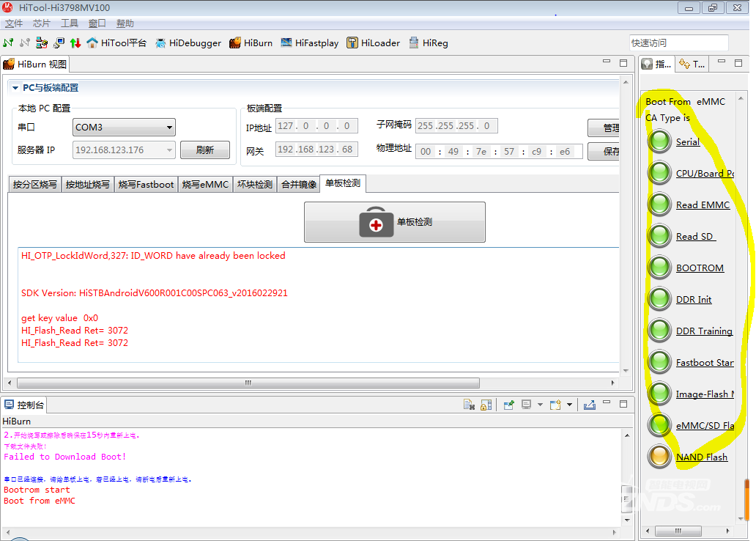Click the DDR Init green status light
The width and height of the screenshot is (756, 541).
(x=659, y=299)
